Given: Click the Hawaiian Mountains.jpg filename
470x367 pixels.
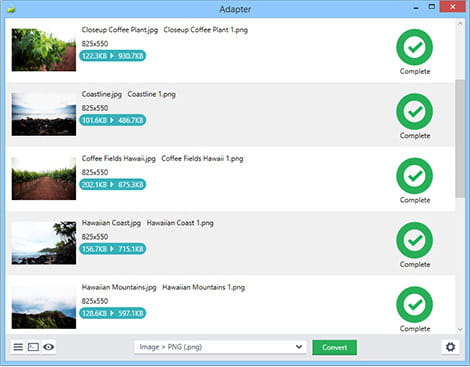Looking at the screenshot, I should (119, 287).
